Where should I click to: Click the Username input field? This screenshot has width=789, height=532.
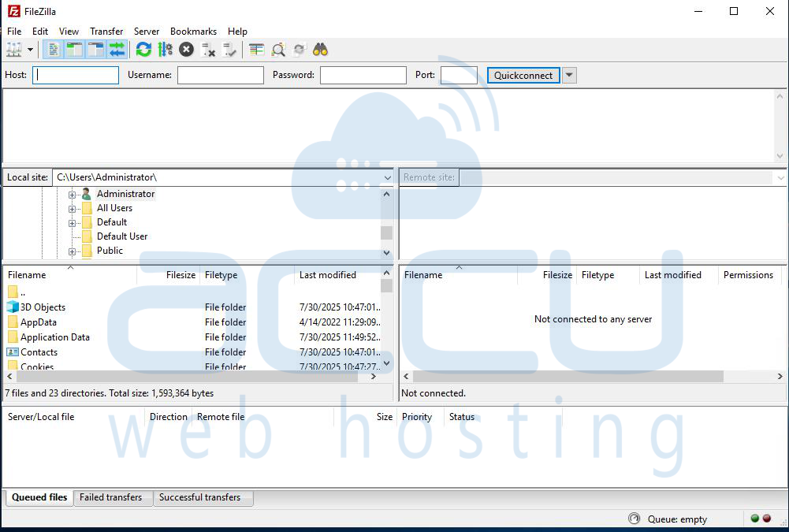(x=221, y=76)
